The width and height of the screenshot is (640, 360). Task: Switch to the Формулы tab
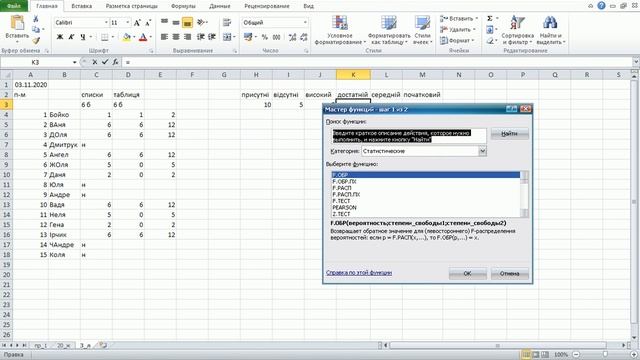(183, 6)
